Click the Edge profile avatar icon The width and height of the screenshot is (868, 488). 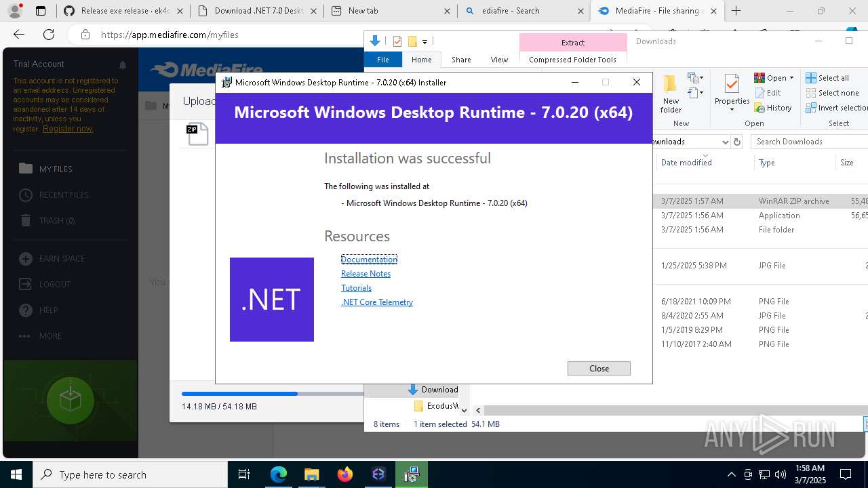tap(14, 11)
